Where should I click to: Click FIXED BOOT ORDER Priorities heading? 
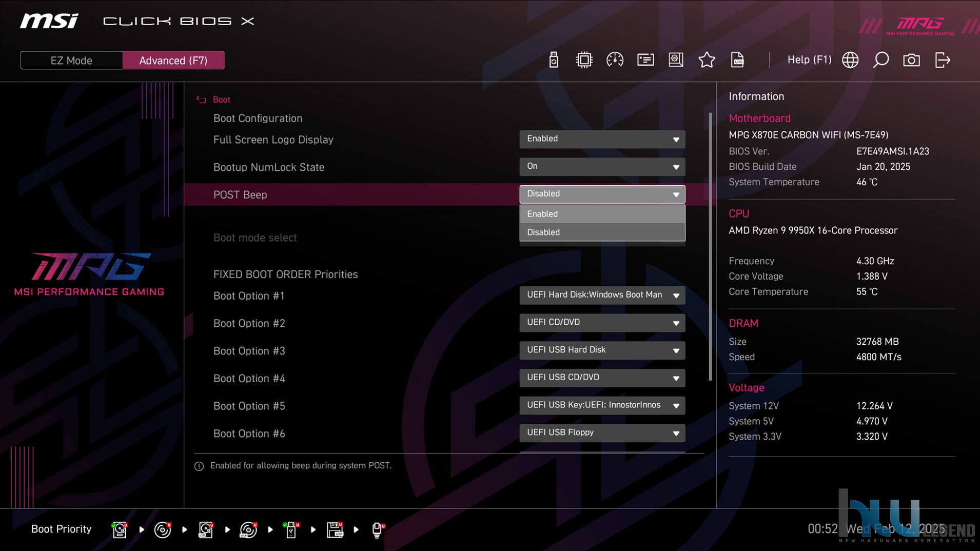[285, 274]
